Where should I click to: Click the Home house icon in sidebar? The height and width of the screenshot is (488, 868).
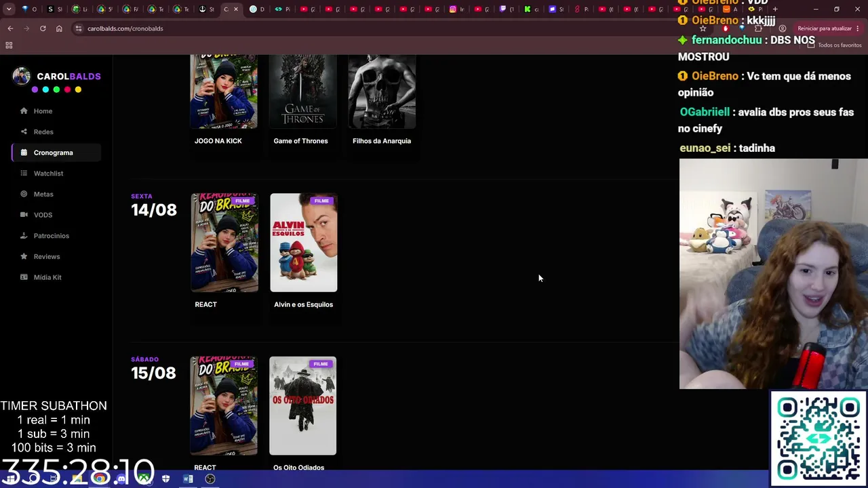(x=24, y=111)
